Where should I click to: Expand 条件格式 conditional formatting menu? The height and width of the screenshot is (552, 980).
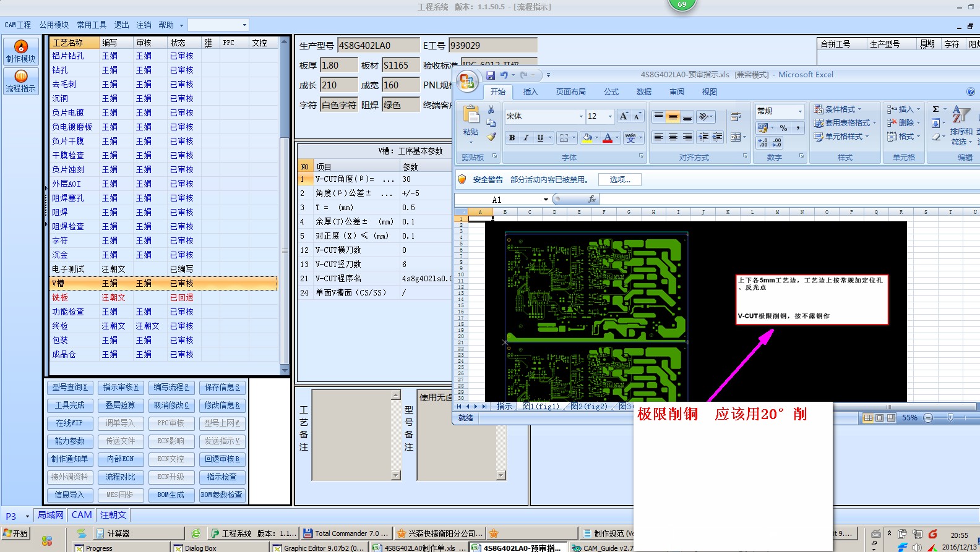point(838,109)
